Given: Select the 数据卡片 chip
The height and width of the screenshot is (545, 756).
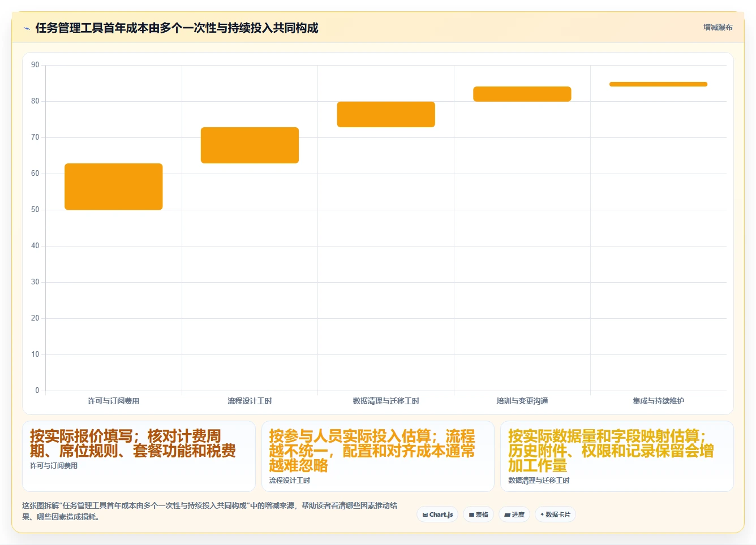Looking at the screenshot, I should click(555, 514).
